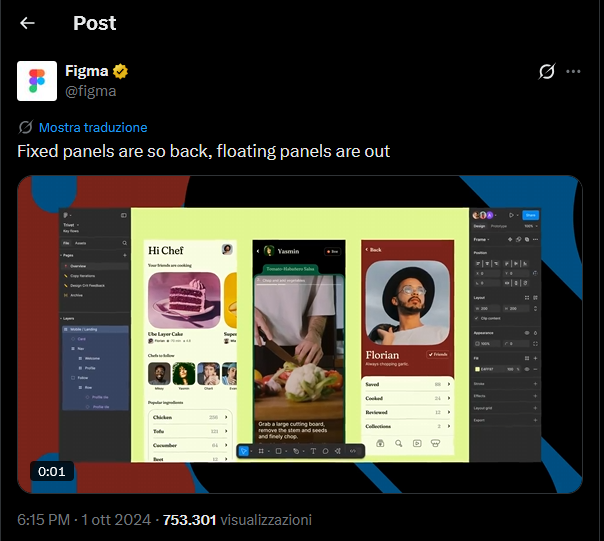This screenshot has height=541, width=604.
Task: Select the Mobile / Landing layer
Action: pyautogui.click(x=95, y=329)
